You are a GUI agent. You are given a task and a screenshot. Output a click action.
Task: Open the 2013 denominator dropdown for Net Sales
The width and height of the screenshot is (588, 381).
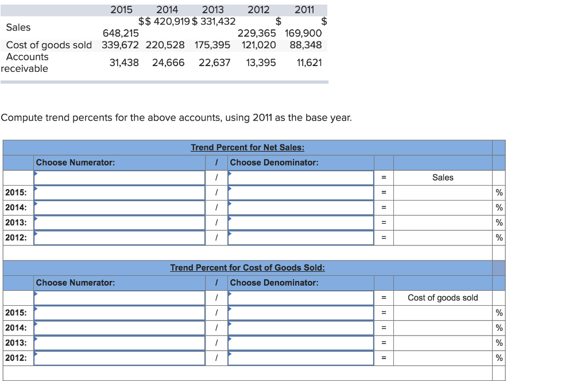pos(299,222)
